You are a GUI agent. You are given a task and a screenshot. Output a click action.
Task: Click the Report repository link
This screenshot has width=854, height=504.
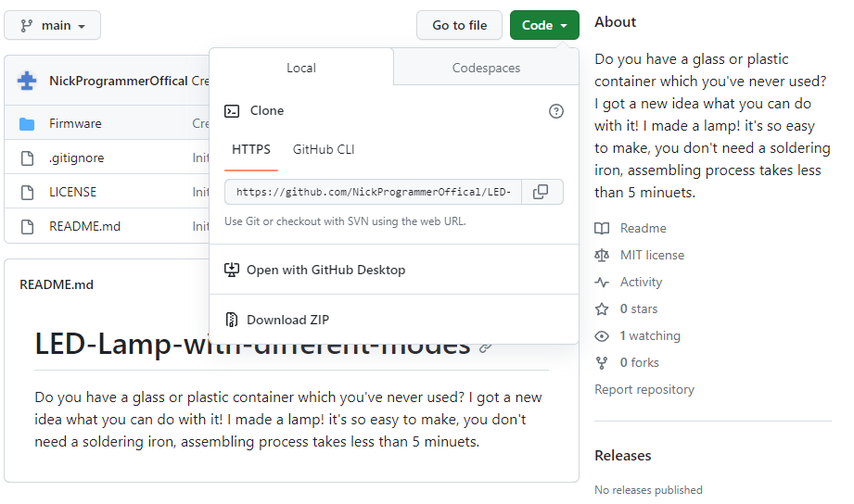tap(644, 390)
